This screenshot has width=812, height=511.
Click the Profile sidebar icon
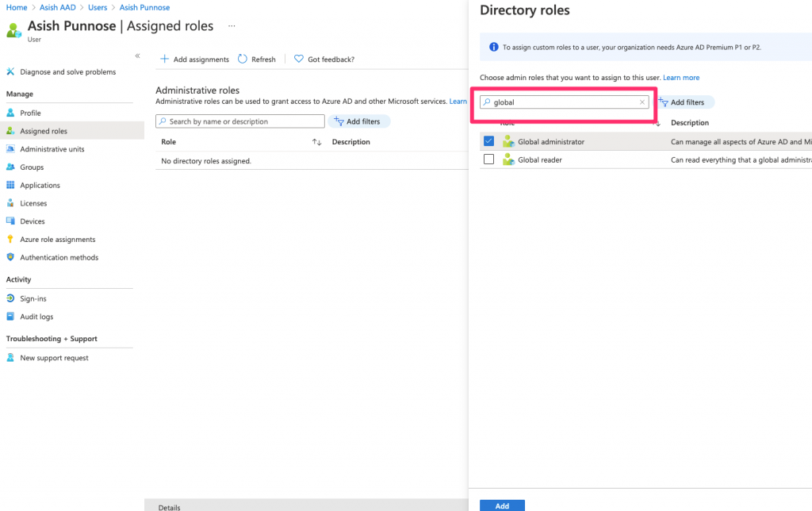tap(10, 113)
